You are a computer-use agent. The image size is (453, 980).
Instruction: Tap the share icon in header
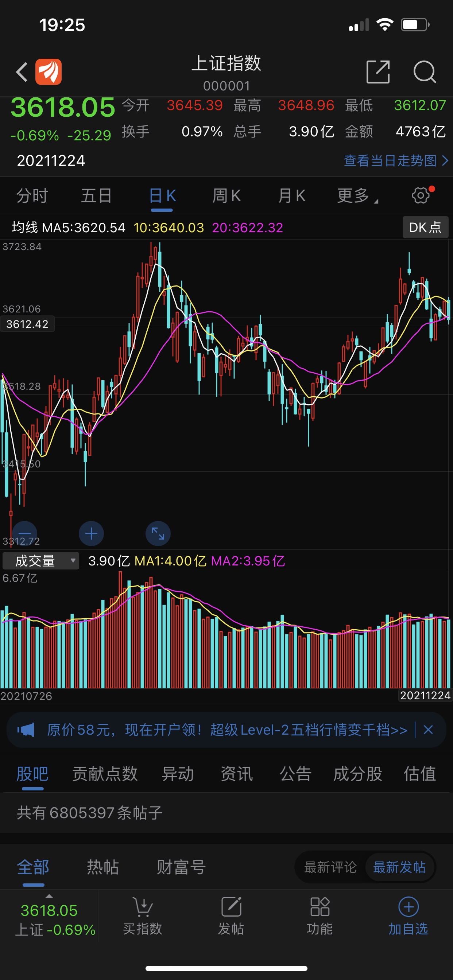click(377, 72)
